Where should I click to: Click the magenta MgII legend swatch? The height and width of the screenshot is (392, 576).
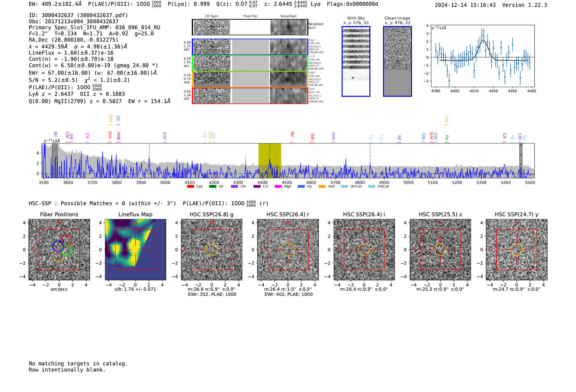coord(278,186)
